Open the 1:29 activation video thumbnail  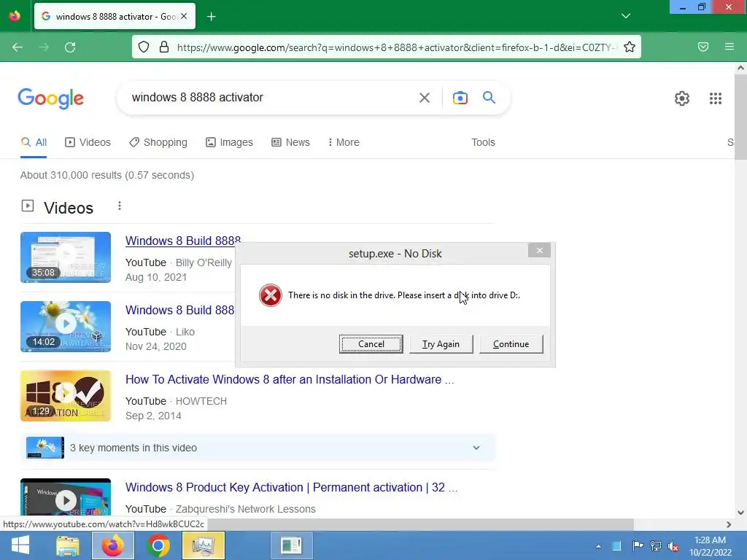click(66, 396)
